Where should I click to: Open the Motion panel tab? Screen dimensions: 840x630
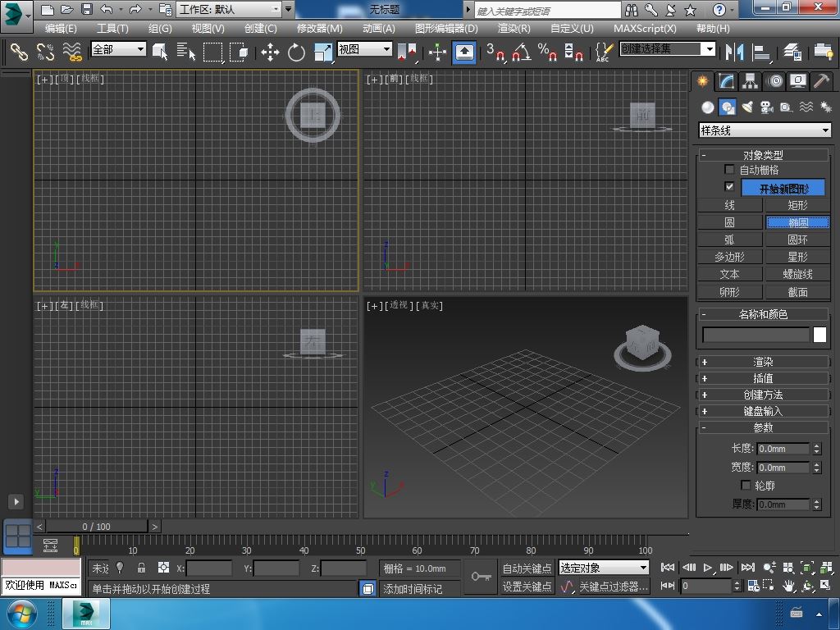[774, 81]
